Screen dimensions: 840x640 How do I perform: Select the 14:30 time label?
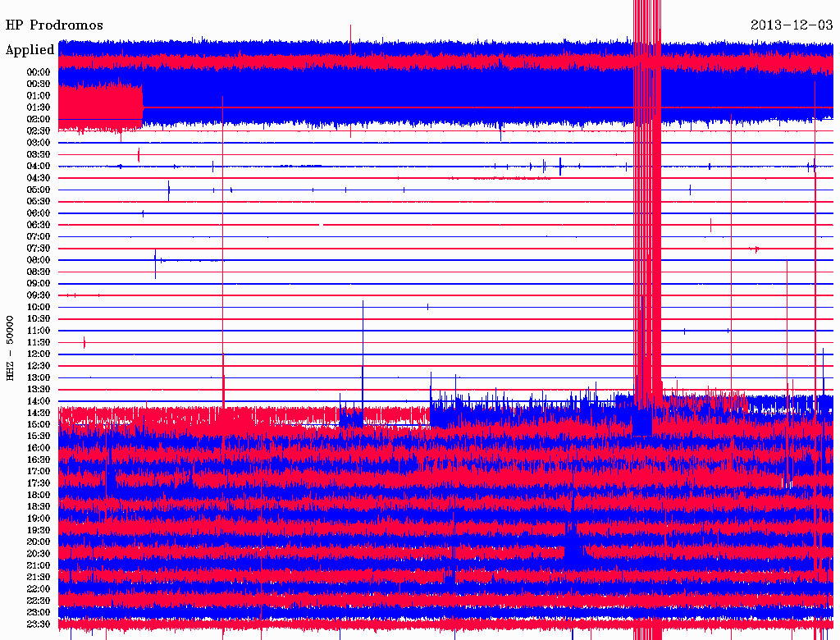(x=39, y=413)
